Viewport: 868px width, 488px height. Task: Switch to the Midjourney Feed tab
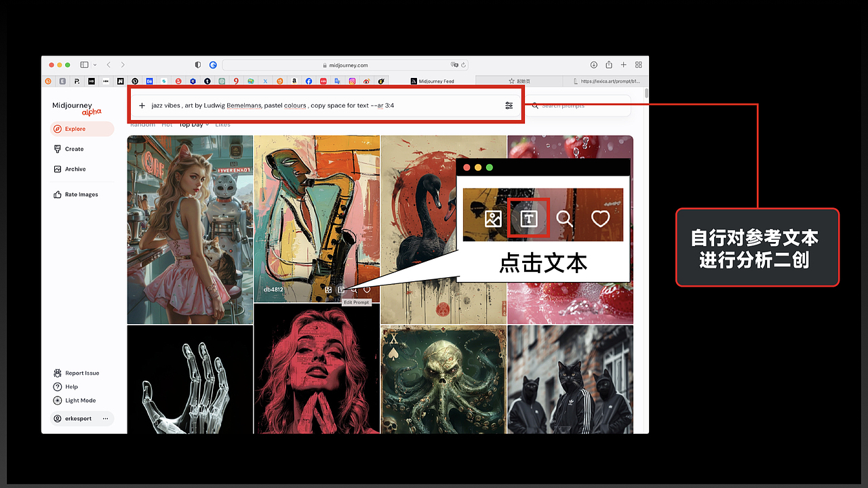(433, 81)
